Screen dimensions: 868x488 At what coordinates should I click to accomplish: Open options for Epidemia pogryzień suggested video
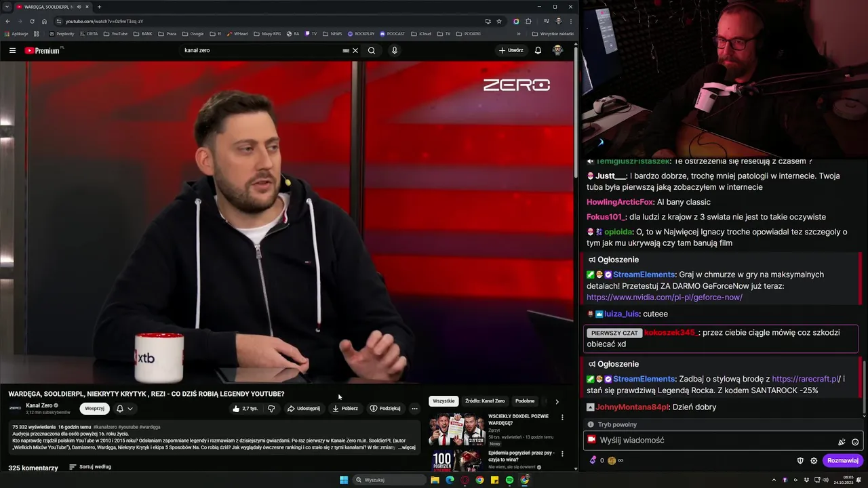point(562,454)
